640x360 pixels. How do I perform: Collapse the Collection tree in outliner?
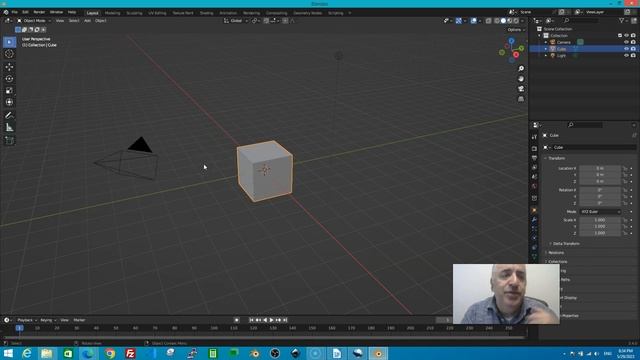pos(540,36)
